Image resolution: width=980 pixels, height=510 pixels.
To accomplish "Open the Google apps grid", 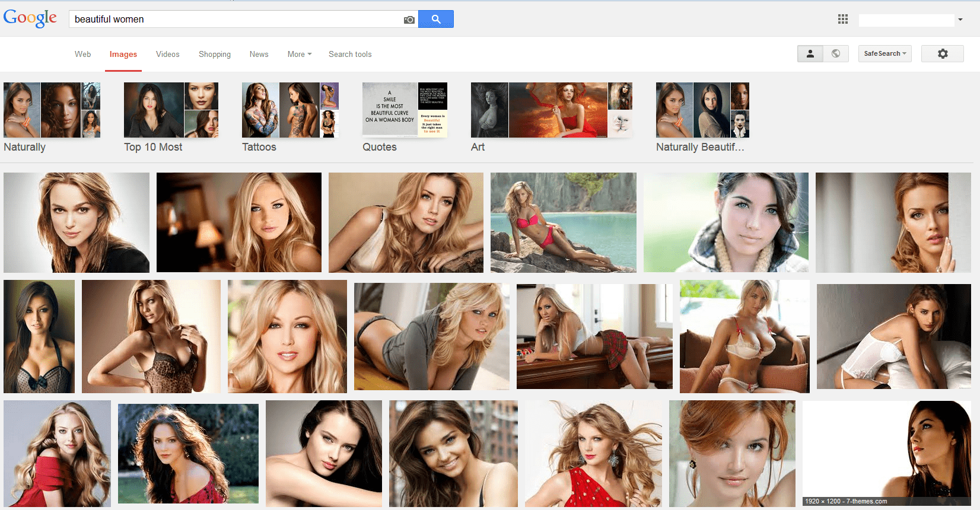I will point(842,19).
